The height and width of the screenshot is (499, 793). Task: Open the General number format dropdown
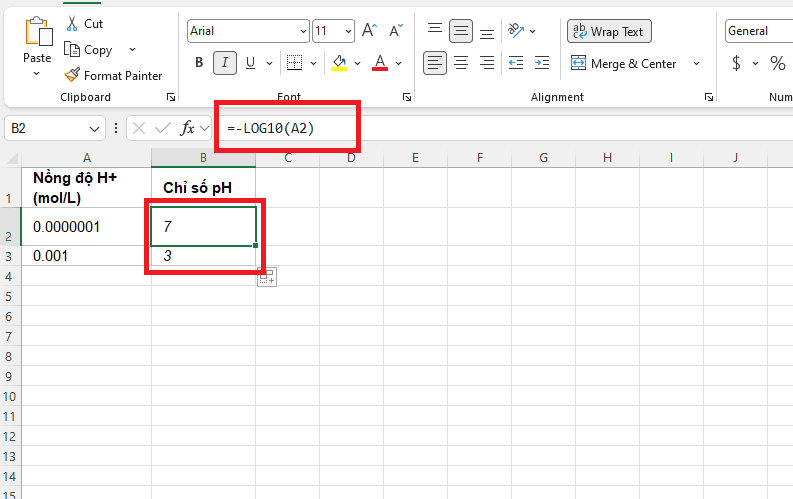pyautogui.click(x=759, y=31)
